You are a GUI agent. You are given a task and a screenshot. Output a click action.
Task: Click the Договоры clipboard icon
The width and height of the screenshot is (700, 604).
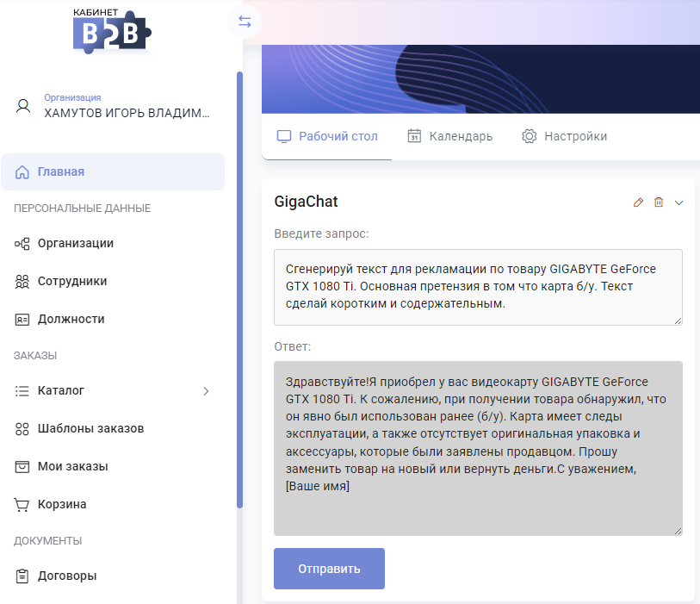[x=22, y=576]
